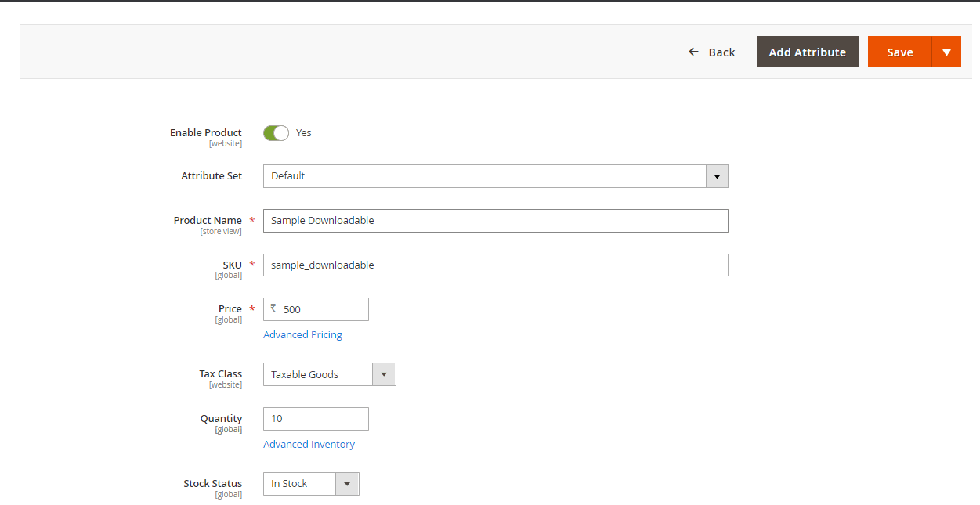Click the Back link text
Image resolution: width=980 pixels, height=505 pixels.
(x=721, y=52)
